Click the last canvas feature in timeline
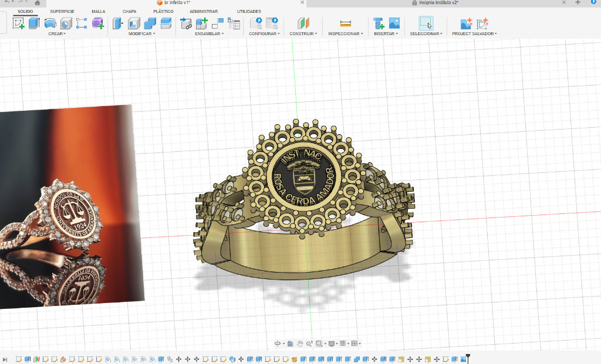Viewport: 601px width, 364px height. (464, 359)
